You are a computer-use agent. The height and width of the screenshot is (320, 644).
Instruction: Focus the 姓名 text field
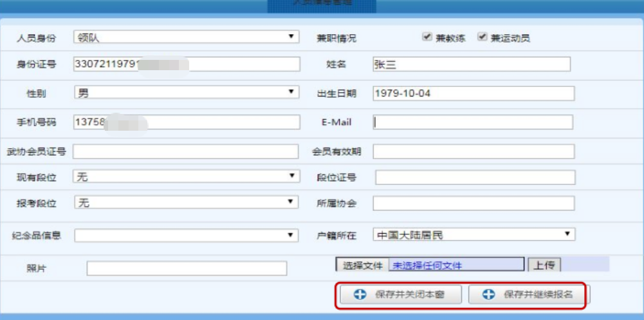471,64
